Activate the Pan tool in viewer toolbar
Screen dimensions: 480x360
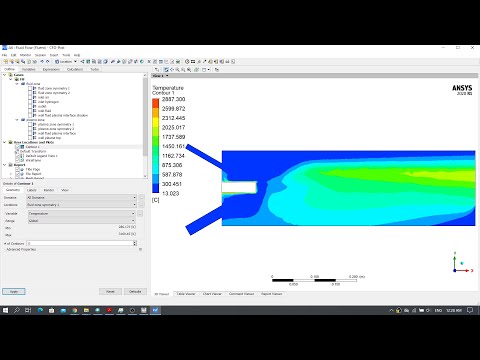pyautogui.click(x=172, y=70)
